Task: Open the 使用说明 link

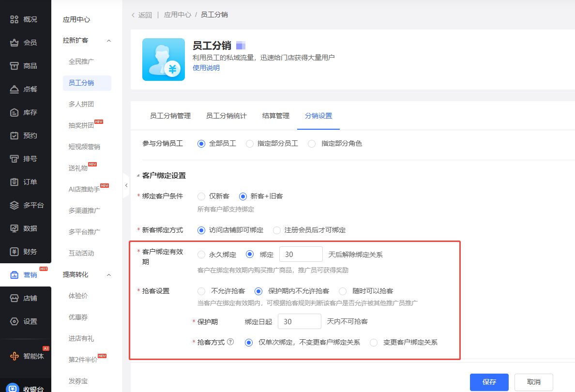Action: tap(206, 68)
